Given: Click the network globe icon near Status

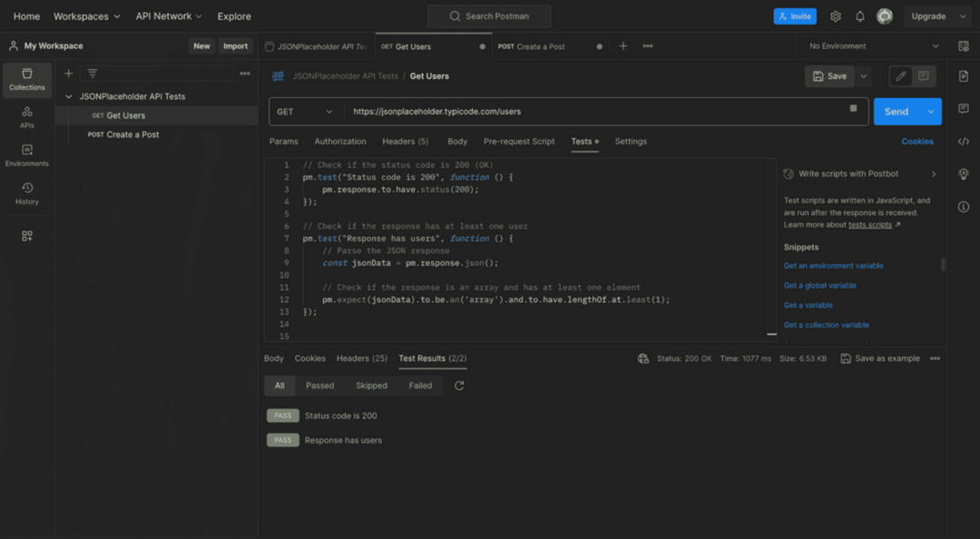Looking at the screenshot, I should click(x=643, y=358).
